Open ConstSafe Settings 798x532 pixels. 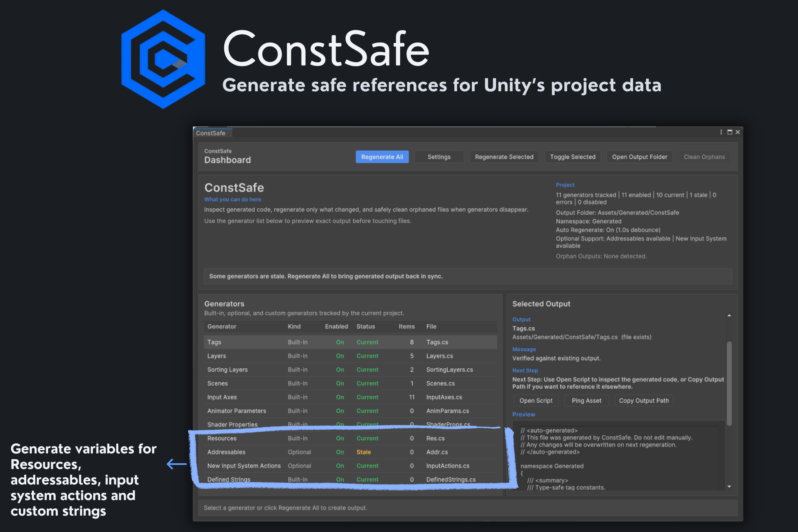coord(439,157)
